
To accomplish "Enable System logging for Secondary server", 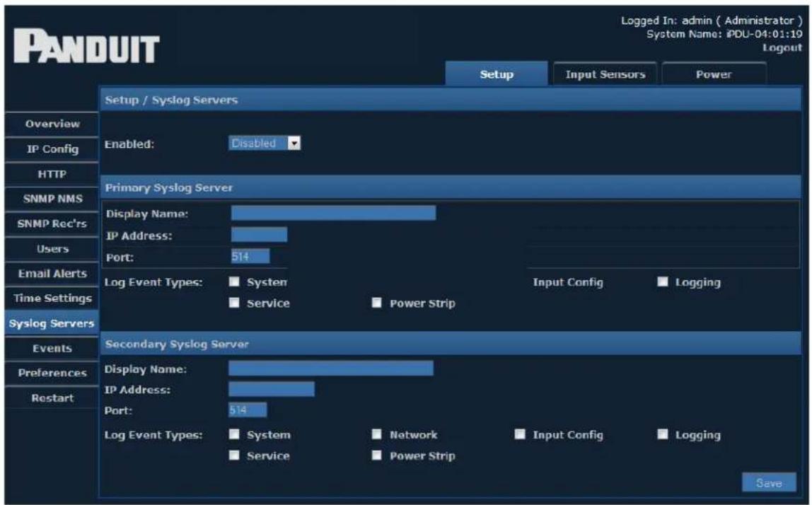I will coord(235,434).
